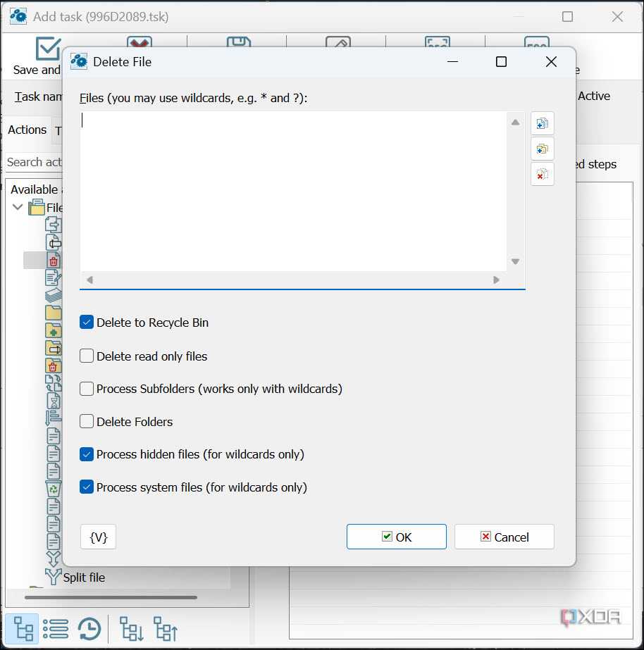This screenshot has width=644, height=650.
Task: Click the Split file Y-shaped icon
Action: click(x=53, y=577)
